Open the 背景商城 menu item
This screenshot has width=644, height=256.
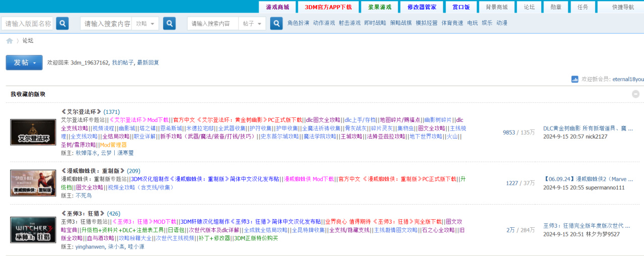(x=497, y=7)
